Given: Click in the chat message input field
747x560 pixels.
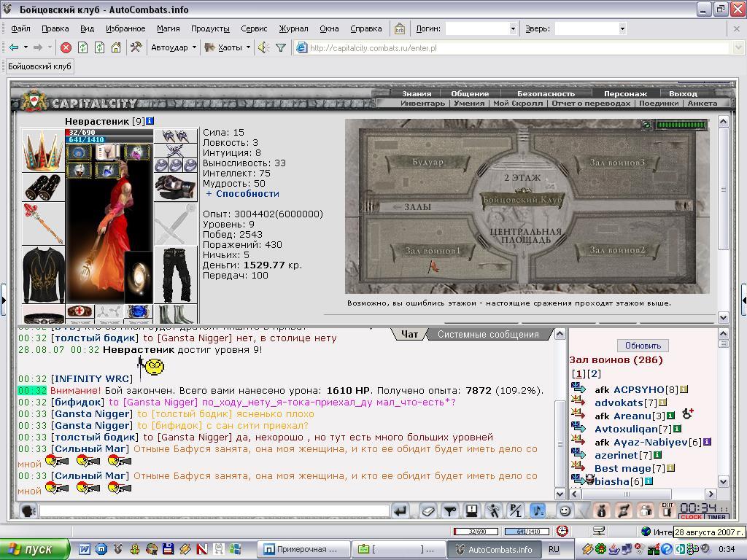Looking at the screenshot, I should point(214,511).
